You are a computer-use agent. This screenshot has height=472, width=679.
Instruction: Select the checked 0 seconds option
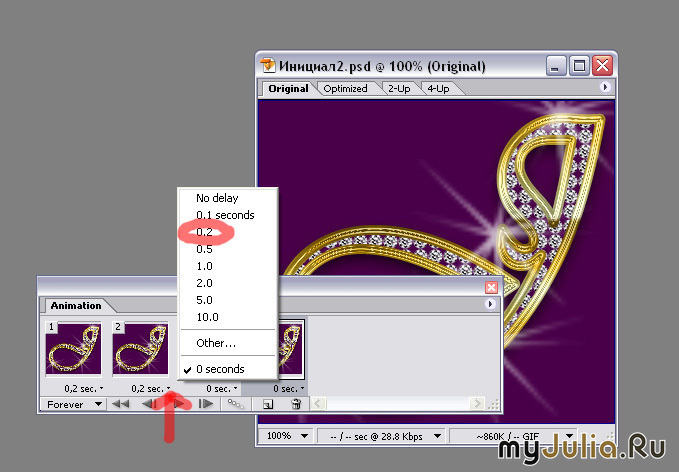point(228,369)
